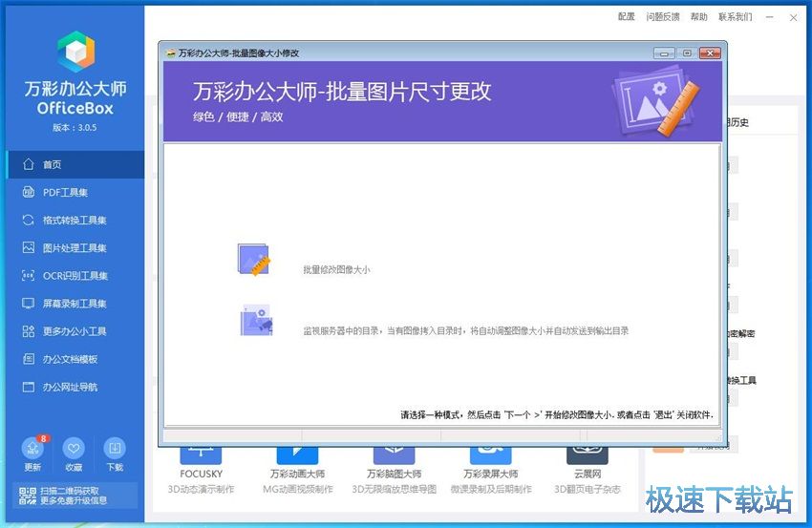Open the 首页 home sidebar item
The image size is (812, 528).
[x=75, y=164]
